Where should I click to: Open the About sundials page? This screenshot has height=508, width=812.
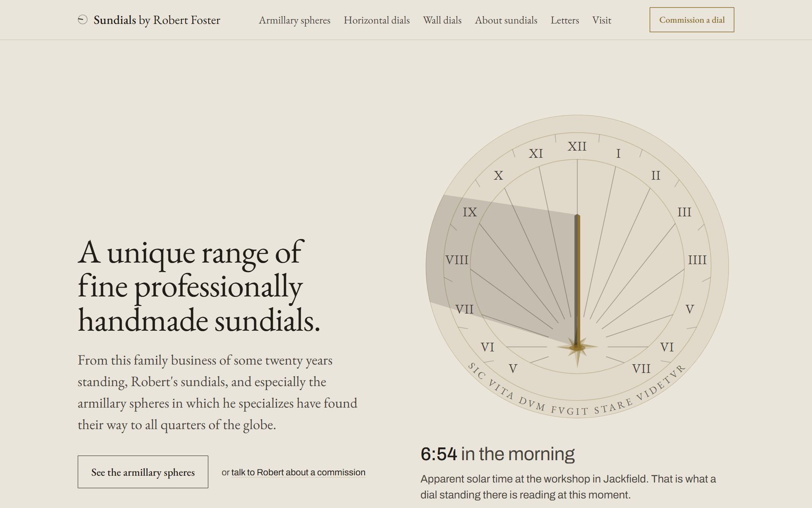(x=506, y=20)
